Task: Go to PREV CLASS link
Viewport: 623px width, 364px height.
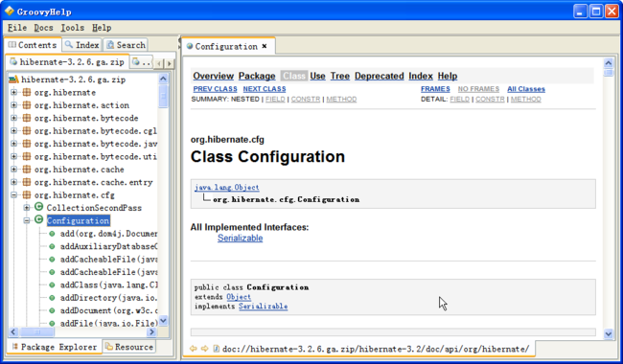Action: click(215, 89)
